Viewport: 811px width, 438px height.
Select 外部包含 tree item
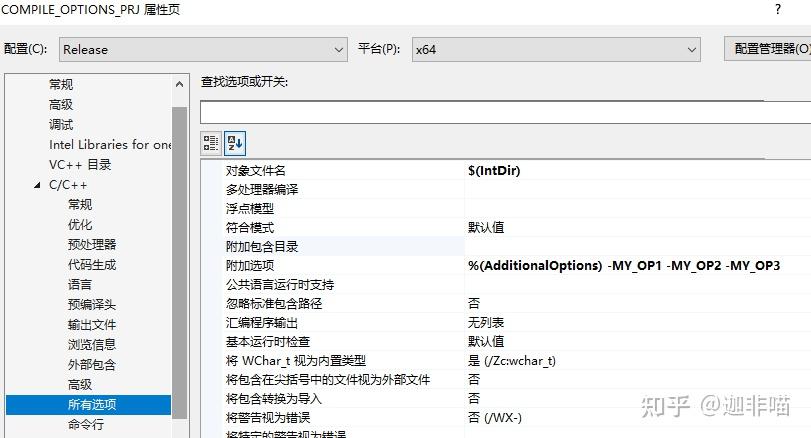(92, 365)
